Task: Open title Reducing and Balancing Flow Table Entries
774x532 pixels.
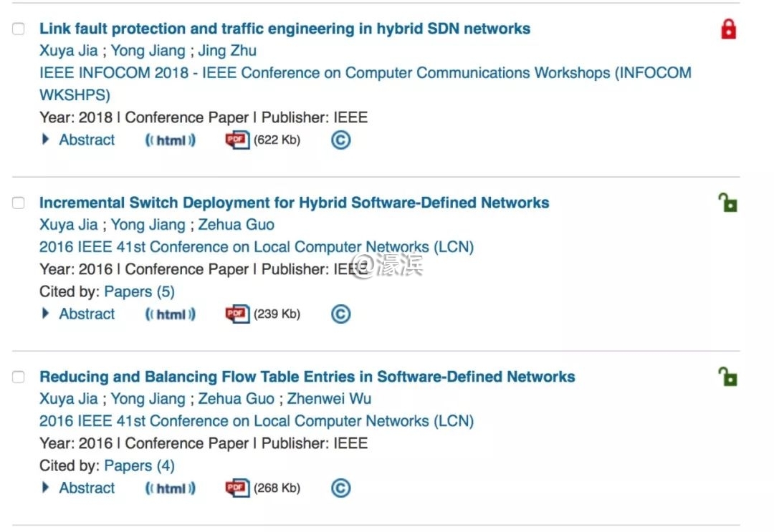Action: pyautogui.click(x=307, y=377)
